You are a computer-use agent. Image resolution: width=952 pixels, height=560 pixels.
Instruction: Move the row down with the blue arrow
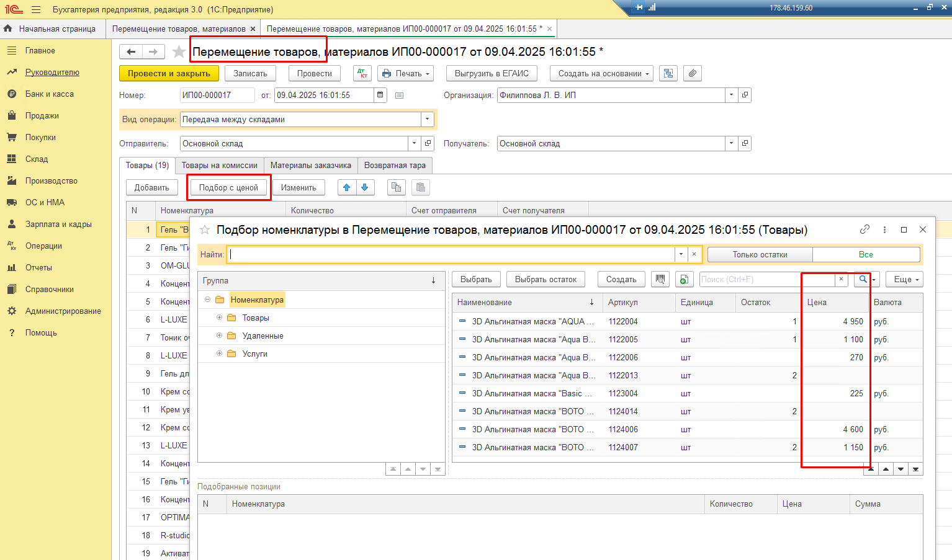point(365,187)
